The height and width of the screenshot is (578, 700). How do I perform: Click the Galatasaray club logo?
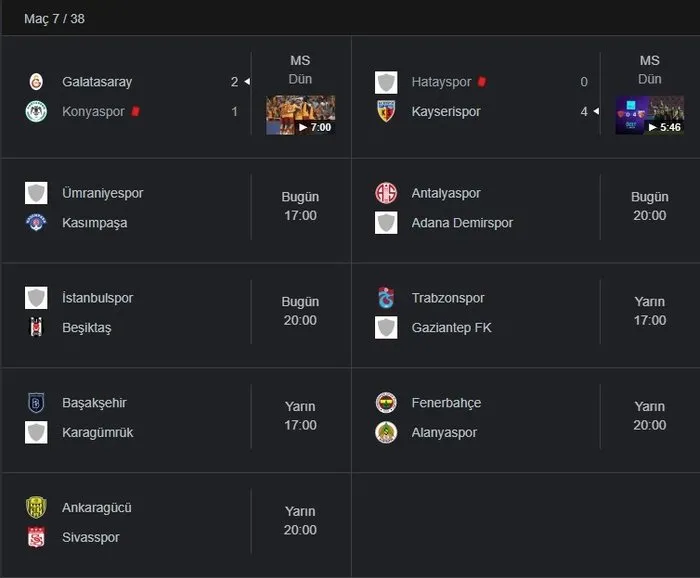click(x=36, y=82)
